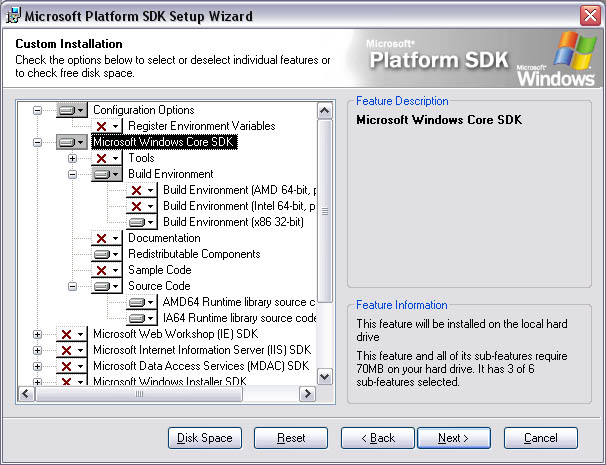606x465 pixels.
Task: Click the Reset button
Action: coord(291,438)
